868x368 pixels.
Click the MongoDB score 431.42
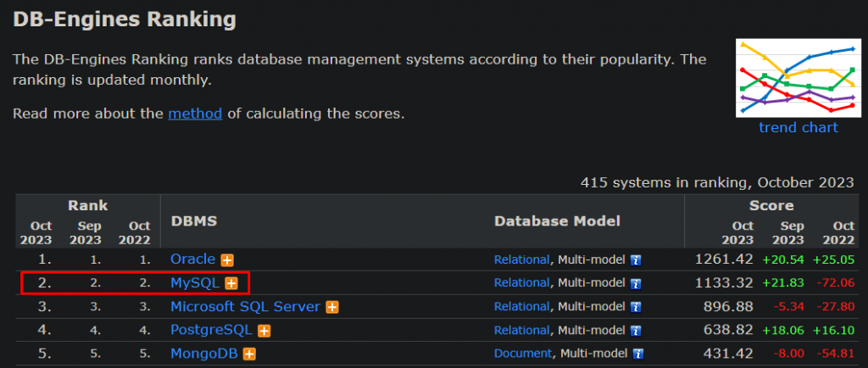point(728,354)
